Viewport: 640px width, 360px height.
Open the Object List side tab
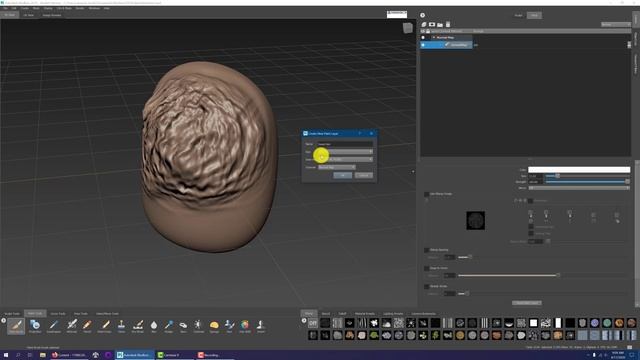636,39
